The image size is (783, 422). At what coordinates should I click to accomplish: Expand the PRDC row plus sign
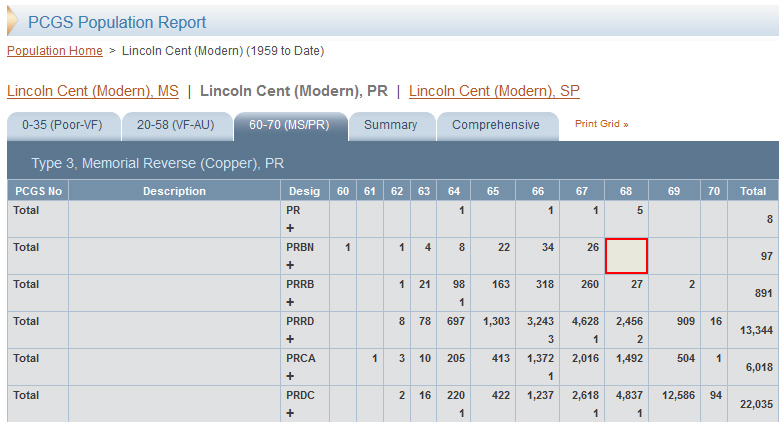pyautogui.click(x=290, y=413)
